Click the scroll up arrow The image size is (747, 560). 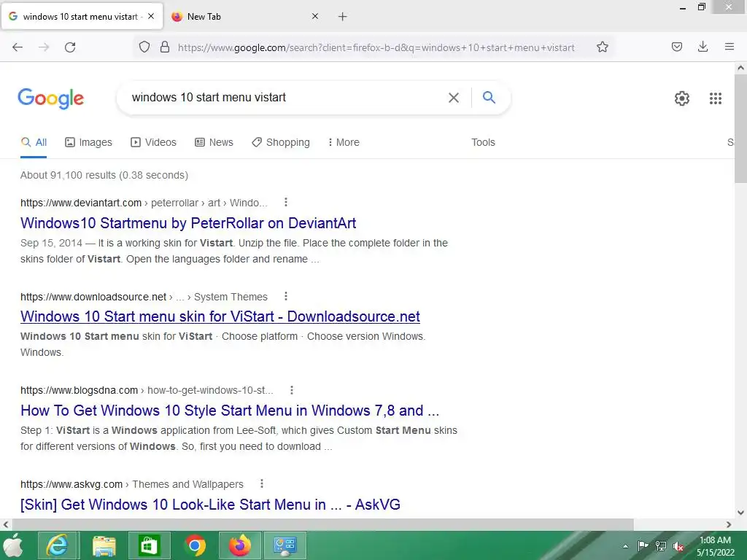pyautogui.click(x=740, y=68)
